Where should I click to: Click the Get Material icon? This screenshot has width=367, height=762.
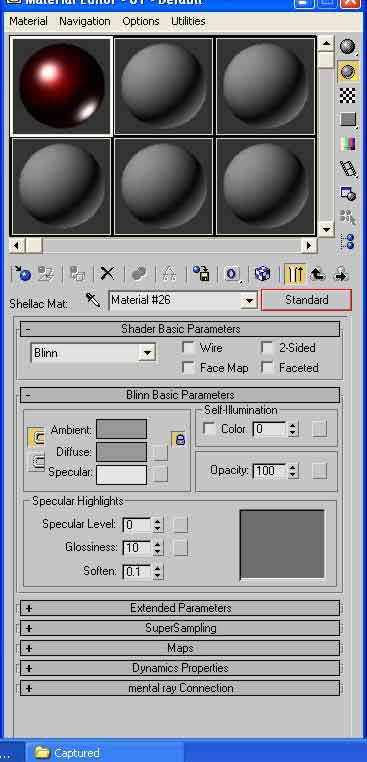pos(22,274)
